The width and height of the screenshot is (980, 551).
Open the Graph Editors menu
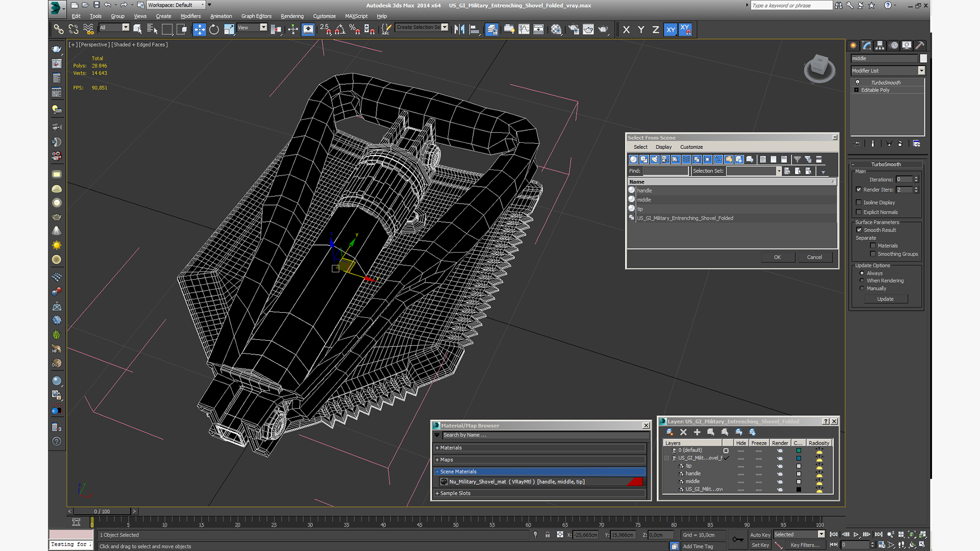click(256, 16)
